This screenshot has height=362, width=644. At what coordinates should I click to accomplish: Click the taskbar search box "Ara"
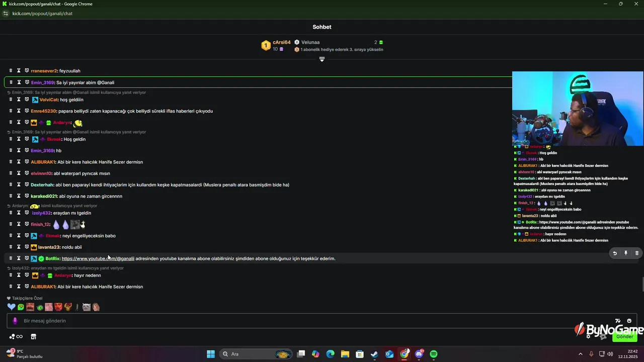(257, 354)
